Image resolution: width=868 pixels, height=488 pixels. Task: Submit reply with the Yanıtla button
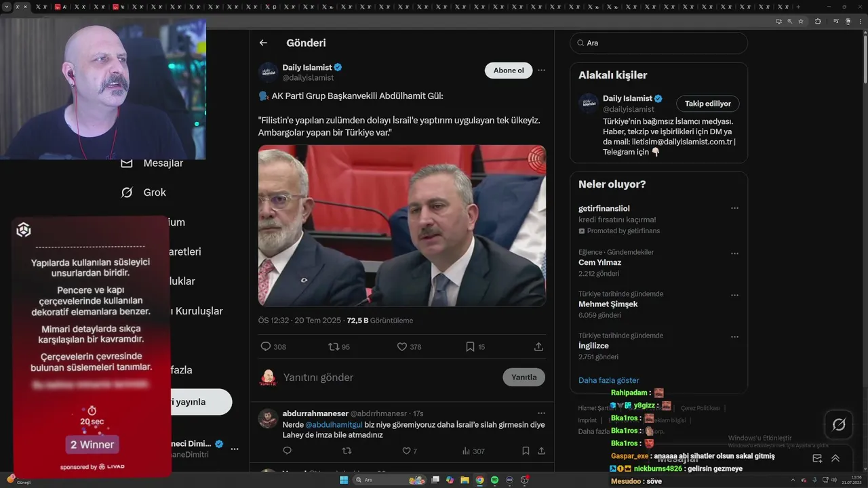(x=524, y=378)
